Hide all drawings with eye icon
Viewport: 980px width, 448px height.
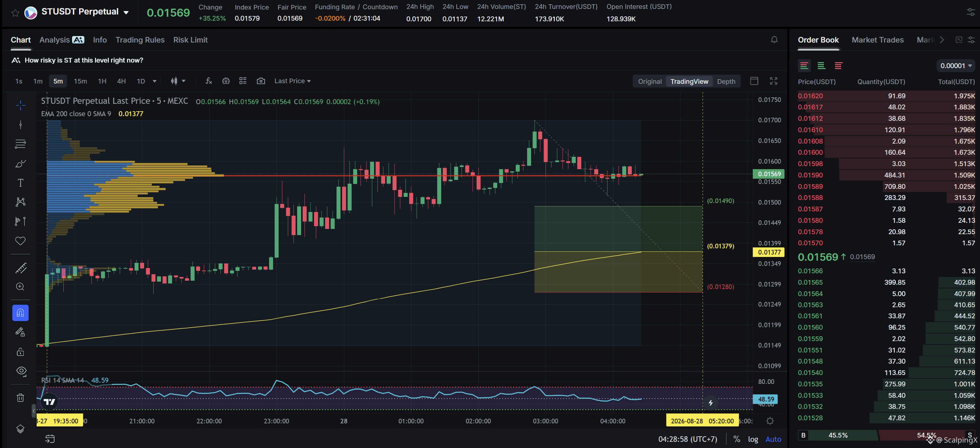point(21,371)
